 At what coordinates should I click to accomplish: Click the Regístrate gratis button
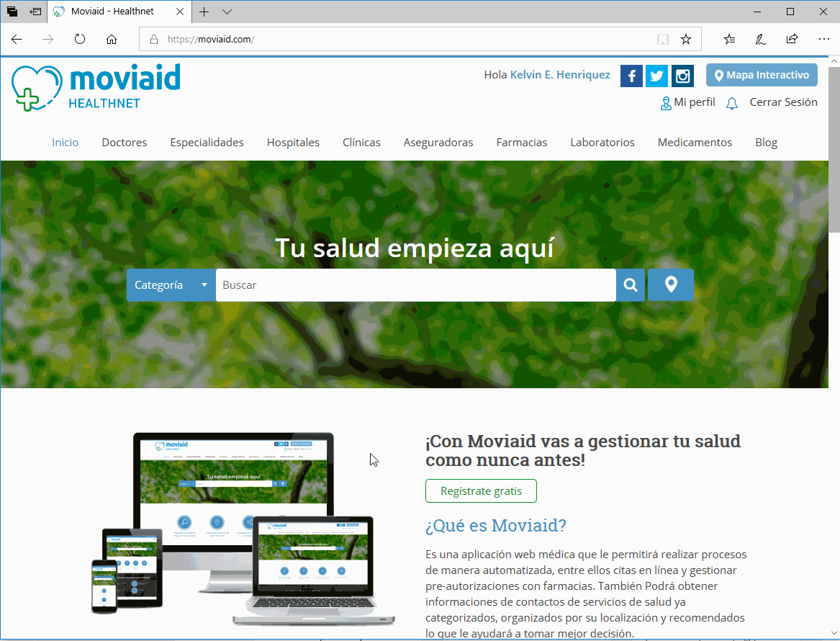[x=481, y=491]
